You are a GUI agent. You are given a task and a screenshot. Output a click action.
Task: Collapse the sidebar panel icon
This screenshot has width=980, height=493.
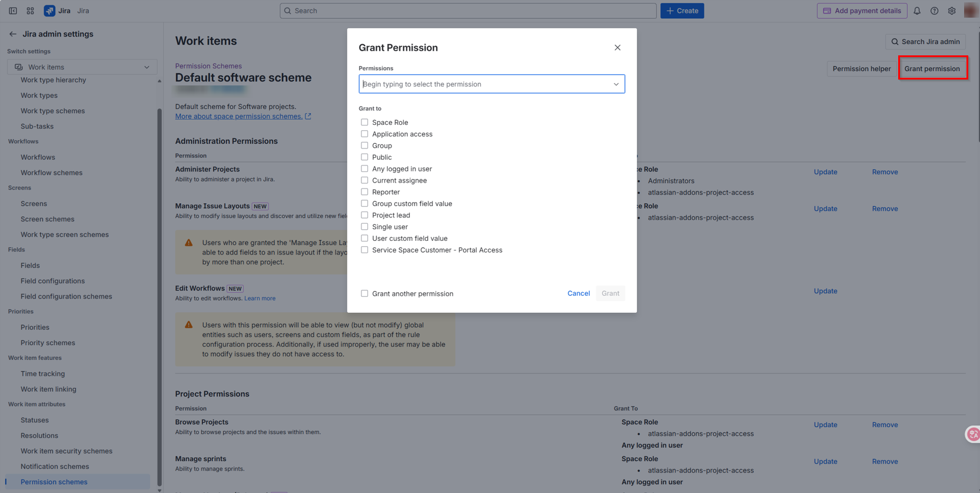point(13,11)
